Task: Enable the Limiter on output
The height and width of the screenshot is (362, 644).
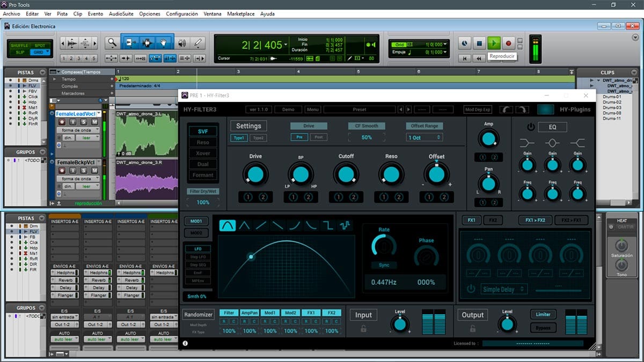Action: 543,314
